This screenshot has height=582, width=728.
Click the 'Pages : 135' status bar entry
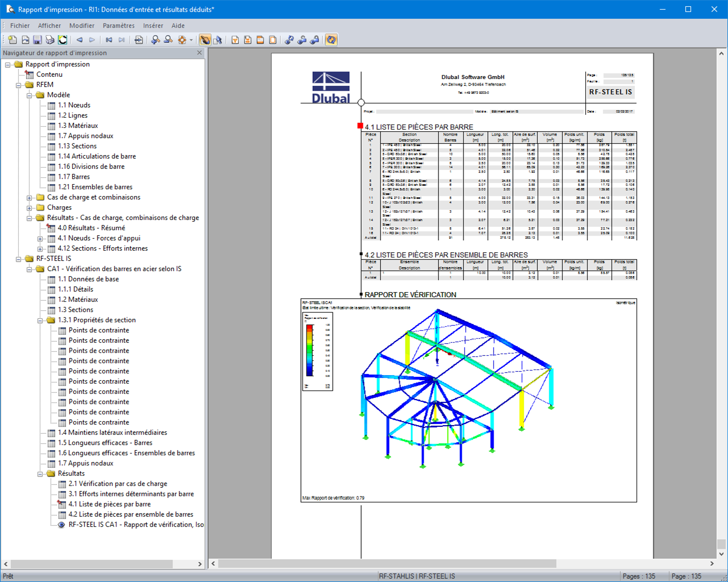(639, 576)
